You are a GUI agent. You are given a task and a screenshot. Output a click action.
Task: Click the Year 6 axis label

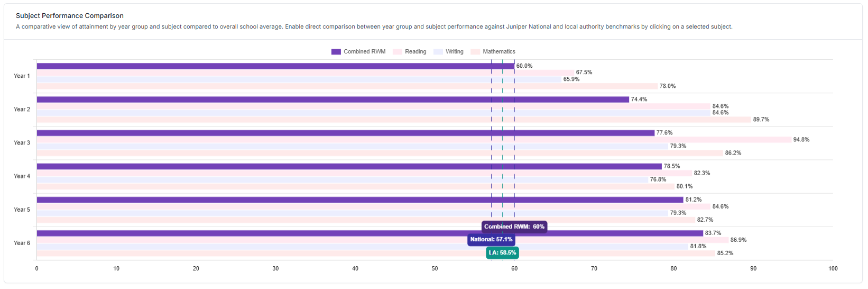(x=22, y=243)
